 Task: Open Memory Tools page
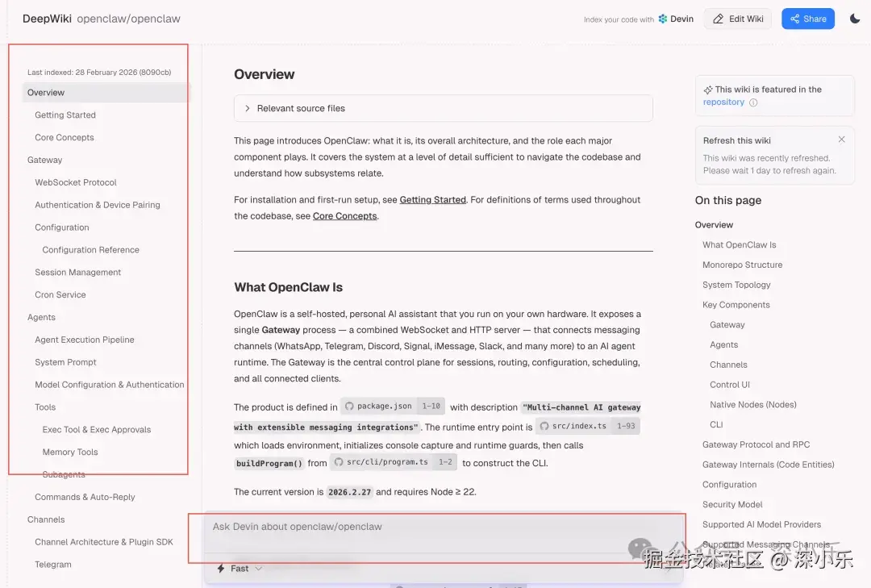click(x=70, y=452)
